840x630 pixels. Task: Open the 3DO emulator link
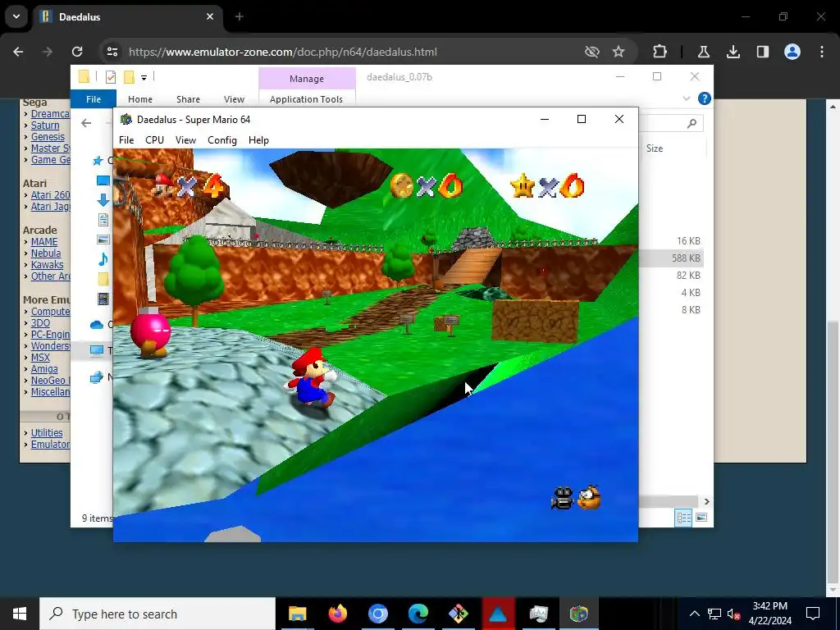coord(40,323)
